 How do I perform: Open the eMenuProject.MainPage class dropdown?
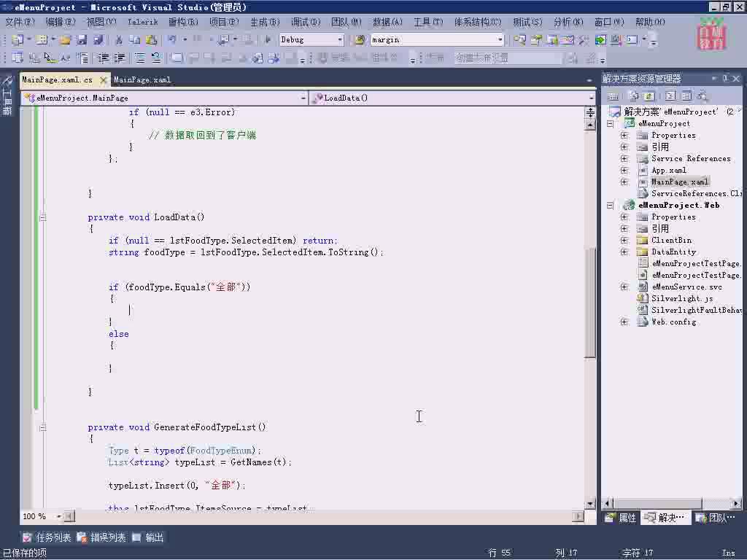(303, 98)
